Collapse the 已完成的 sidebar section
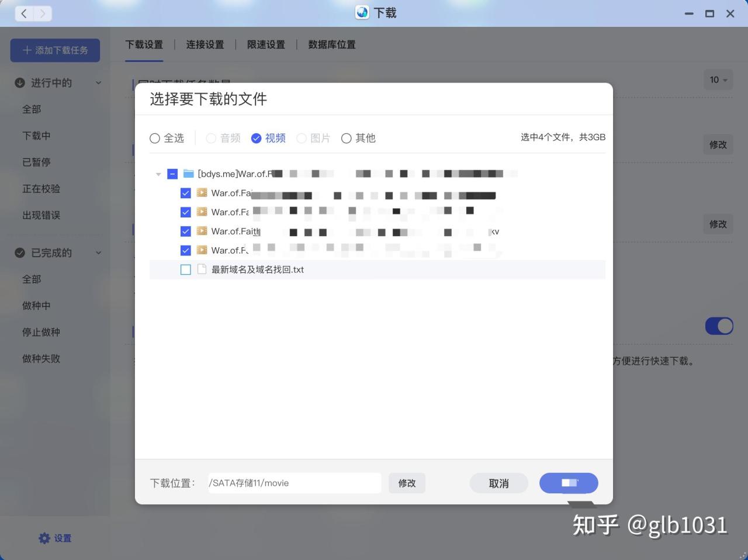Image resolution: width=748 pixels, height=560 pixels. tap(98, 253)
